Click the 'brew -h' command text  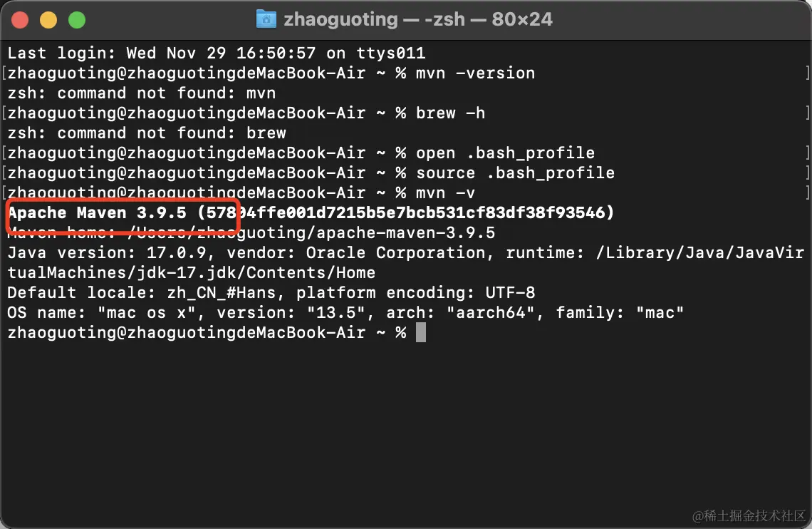point(451,113)
